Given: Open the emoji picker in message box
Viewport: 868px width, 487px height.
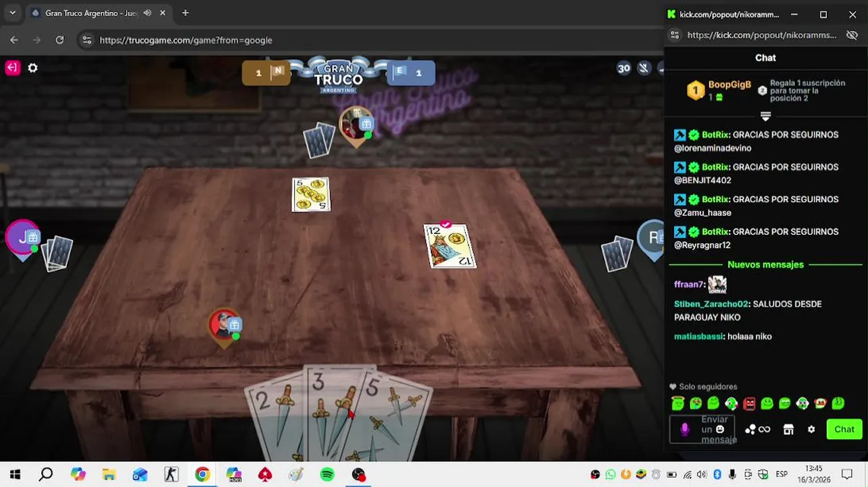Looking at the screenshot, I should pos(720,430).
